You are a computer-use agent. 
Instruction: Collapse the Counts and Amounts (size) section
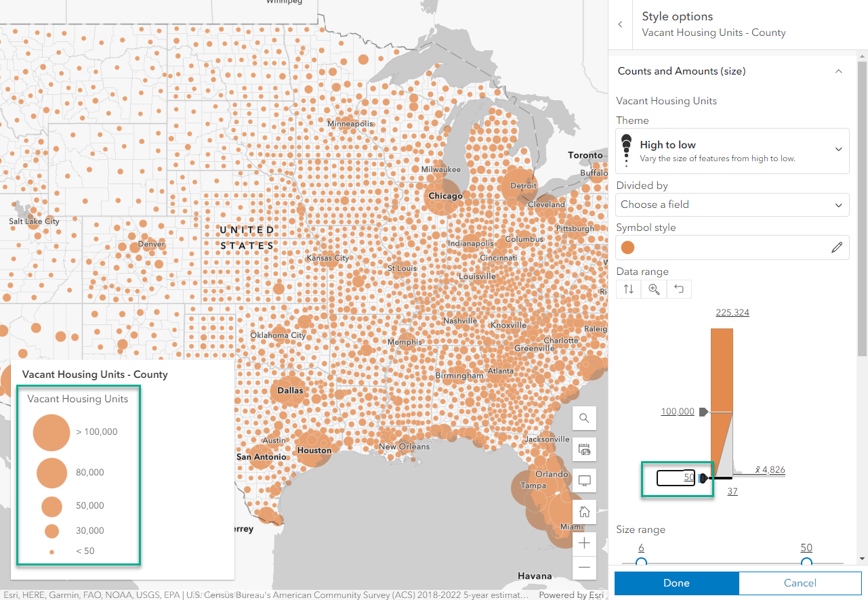point(838,71)
